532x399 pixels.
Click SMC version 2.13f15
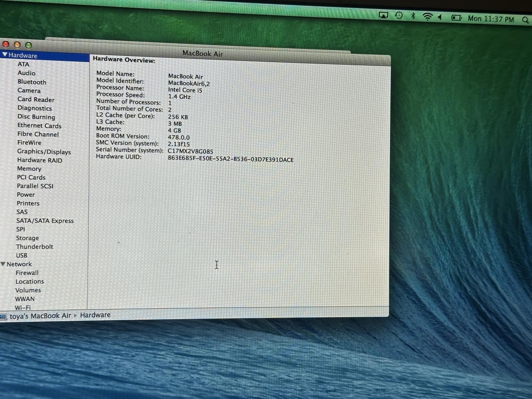click(178, 144)
